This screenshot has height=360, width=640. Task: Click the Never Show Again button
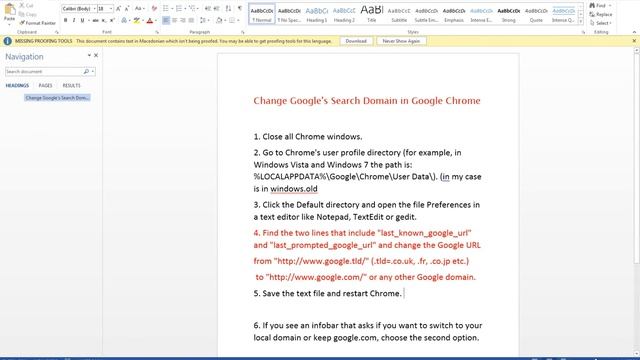(401, 41)
